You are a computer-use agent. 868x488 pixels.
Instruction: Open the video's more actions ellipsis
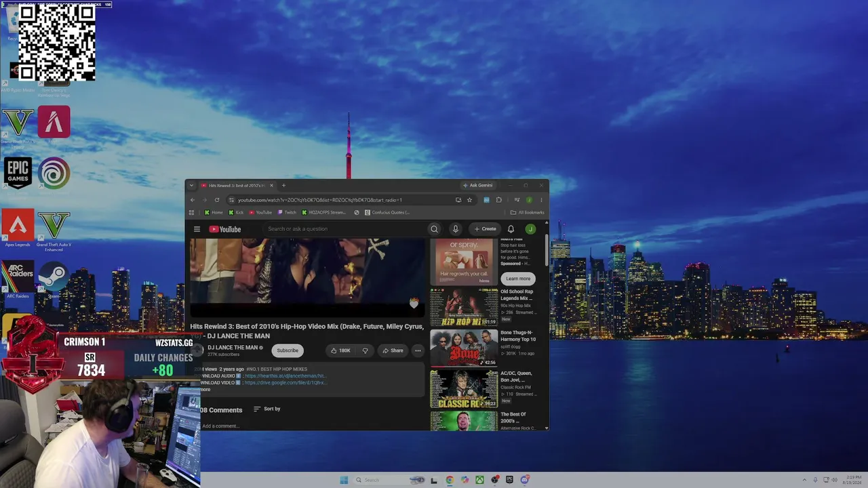418,350
